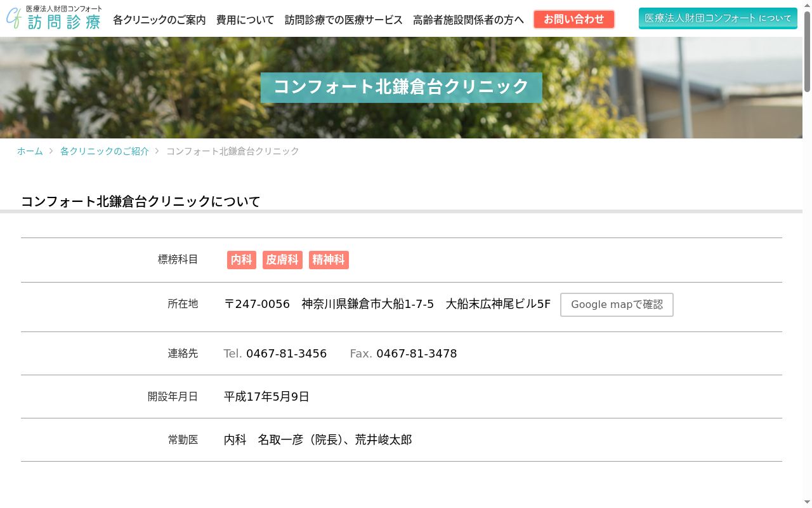This screenshot has width=812, height=508.
Task: Click the doctor names 名取一彦（院長）、荒井峻太郎
Action: (x=335, y=440)
